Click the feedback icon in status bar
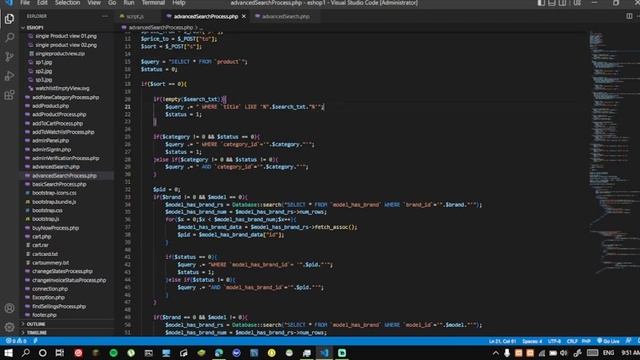The height and width of the screenshot is (360, 640). (629, 341)
